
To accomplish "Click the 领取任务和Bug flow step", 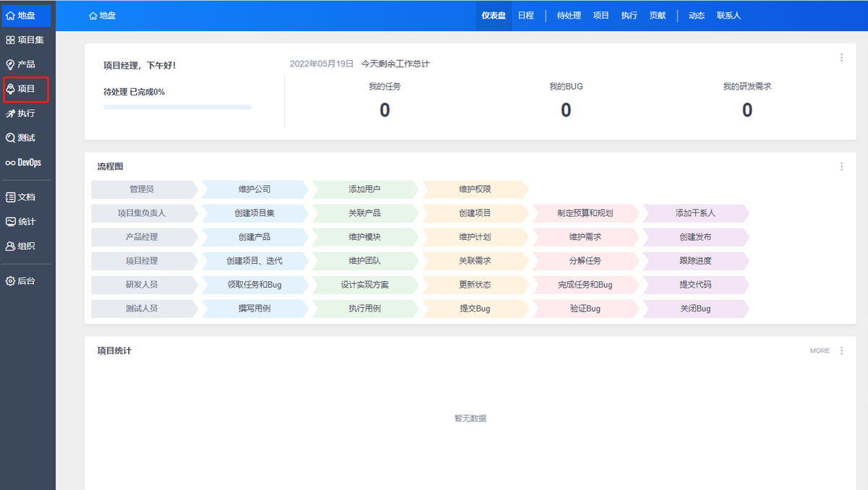I will [x=255, y=285].
